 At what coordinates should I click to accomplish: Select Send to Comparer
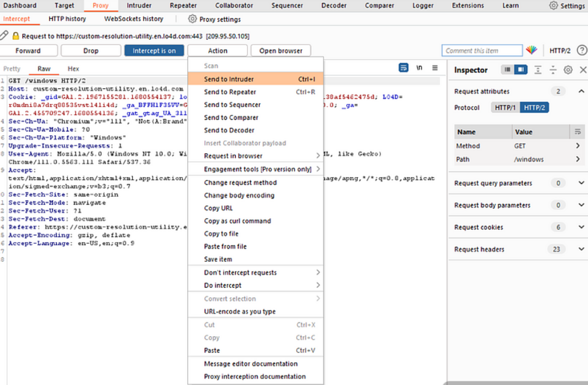coord(256,117)
